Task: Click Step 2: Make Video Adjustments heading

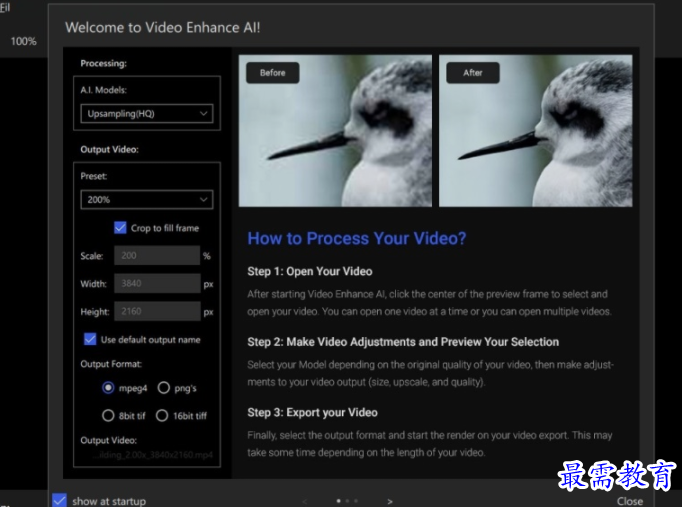Action: tap(403, 342)
